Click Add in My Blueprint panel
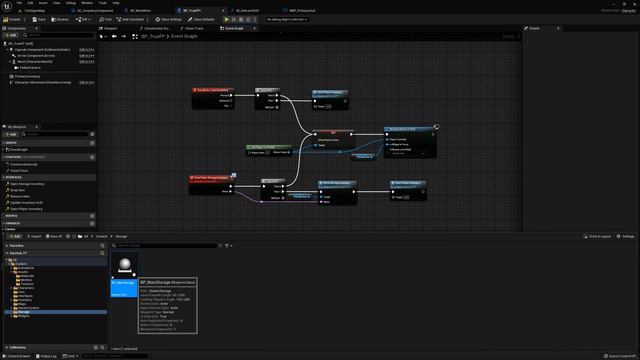 click(x=11, y=134)
